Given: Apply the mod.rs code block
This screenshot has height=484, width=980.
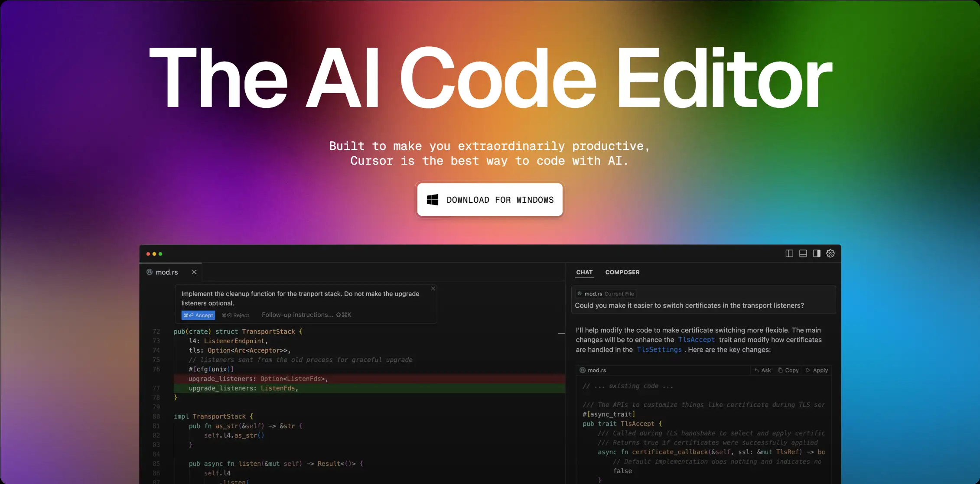Looking at the screenshot, I should (x=817, y=370).
